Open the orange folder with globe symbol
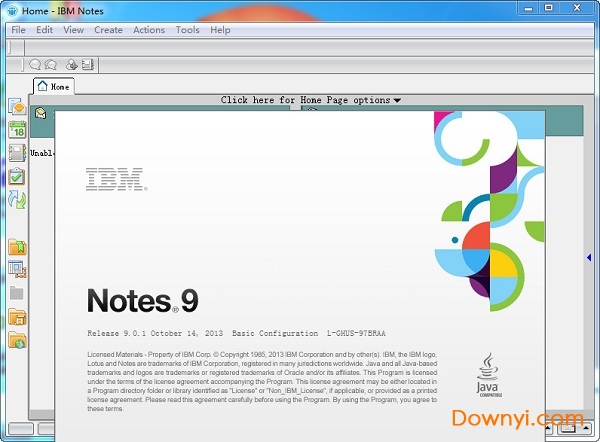 17,340
